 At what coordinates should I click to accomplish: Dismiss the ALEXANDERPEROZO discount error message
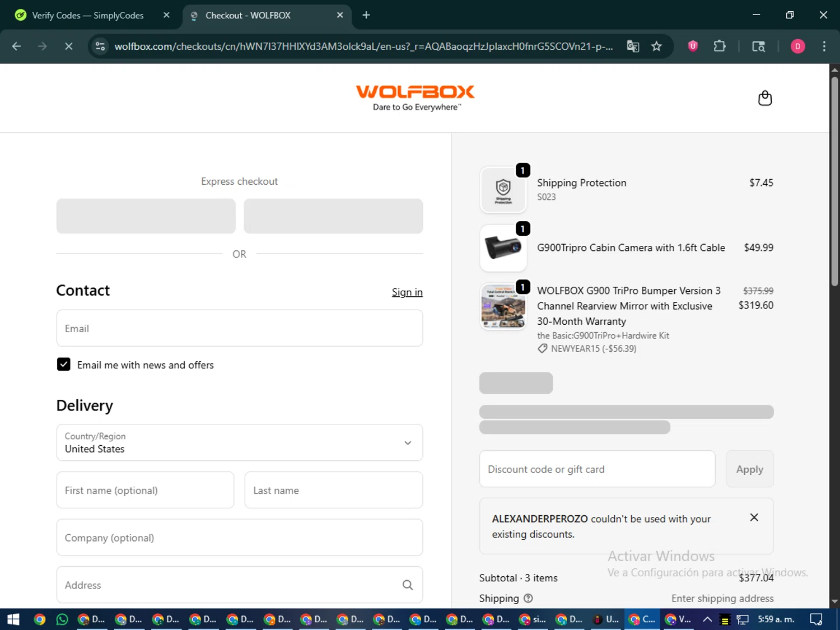point(754,517)
